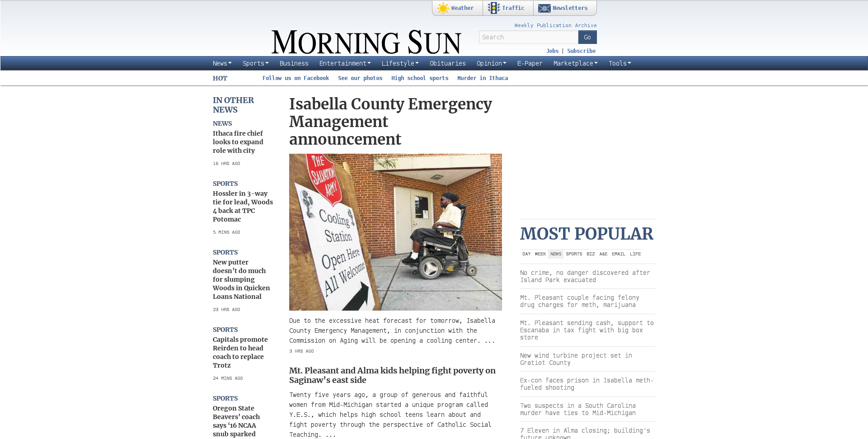
Task: Click the Newsletters envelope icon
Action: click(544, 8)
